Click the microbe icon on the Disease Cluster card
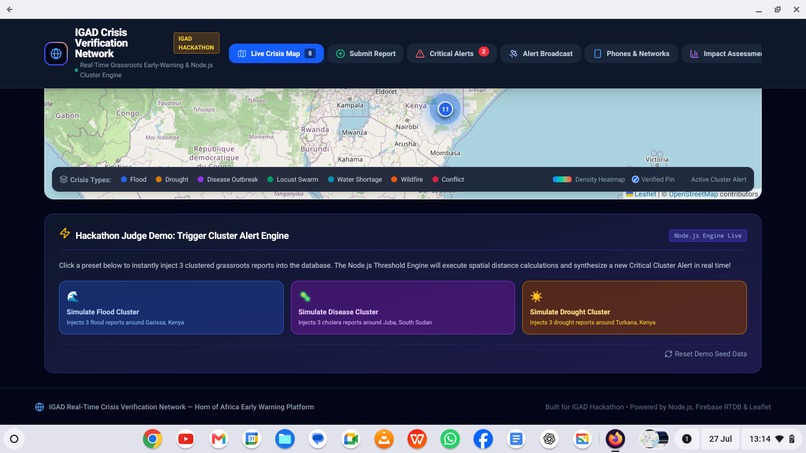The height and width of the screenshot is (453, 806). 305,296
